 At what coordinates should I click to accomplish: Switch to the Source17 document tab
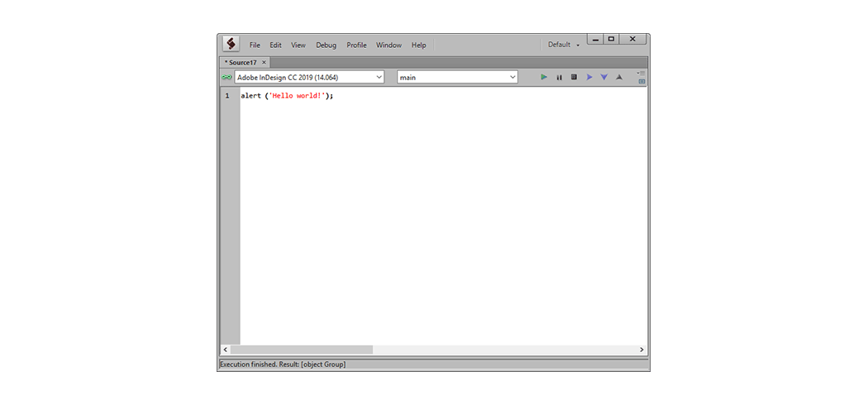coord(242,62)
